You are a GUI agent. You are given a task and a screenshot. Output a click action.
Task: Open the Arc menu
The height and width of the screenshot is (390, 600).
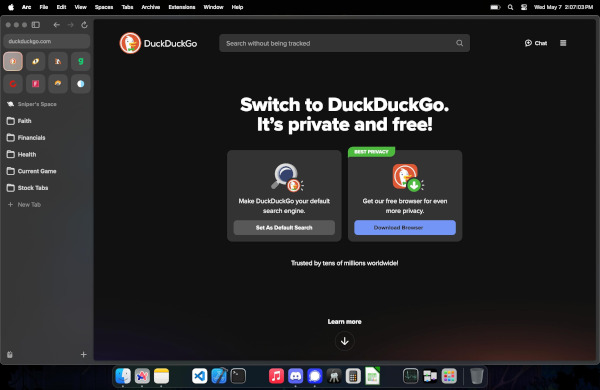26,7
